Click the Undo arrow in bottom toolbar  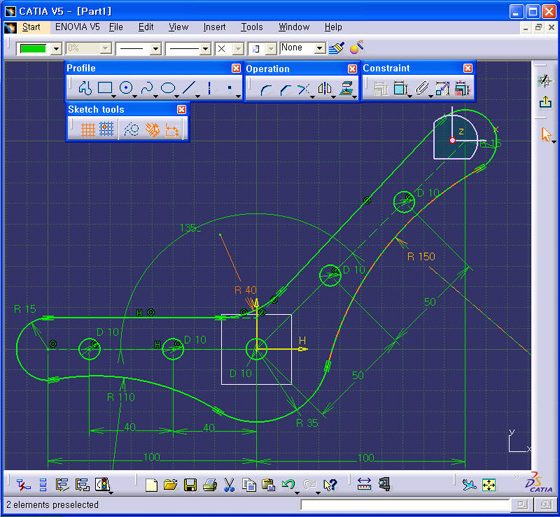click(x=288, y=485)
